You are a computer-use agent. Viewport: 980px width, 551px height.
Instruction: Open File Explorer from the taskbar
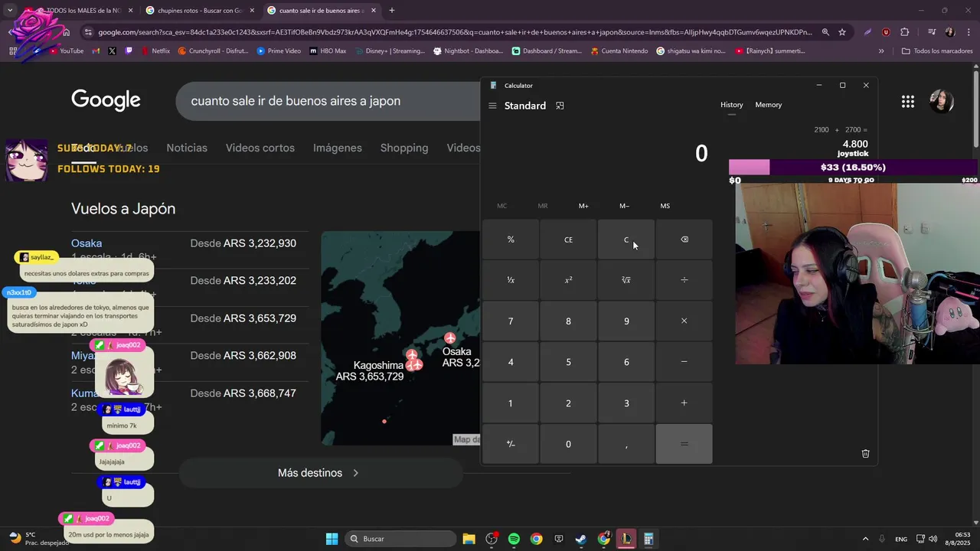(469, 539)
